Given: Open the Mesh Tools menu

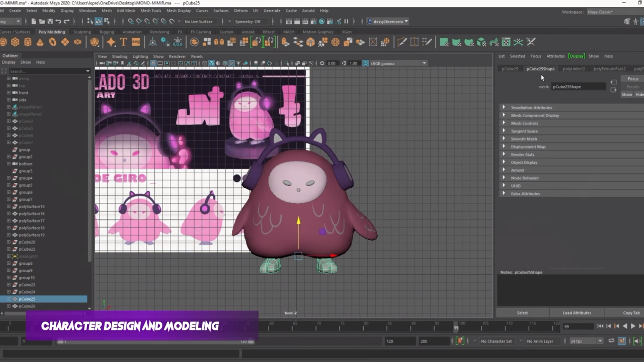Looking at the screenshot, I should (x=151, y=11).
